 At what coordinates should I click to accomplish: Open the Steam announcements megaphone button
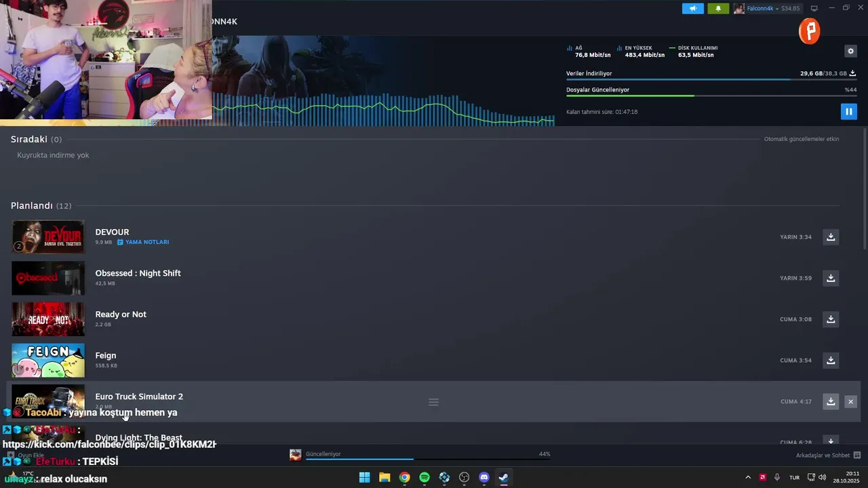point(693,9)
